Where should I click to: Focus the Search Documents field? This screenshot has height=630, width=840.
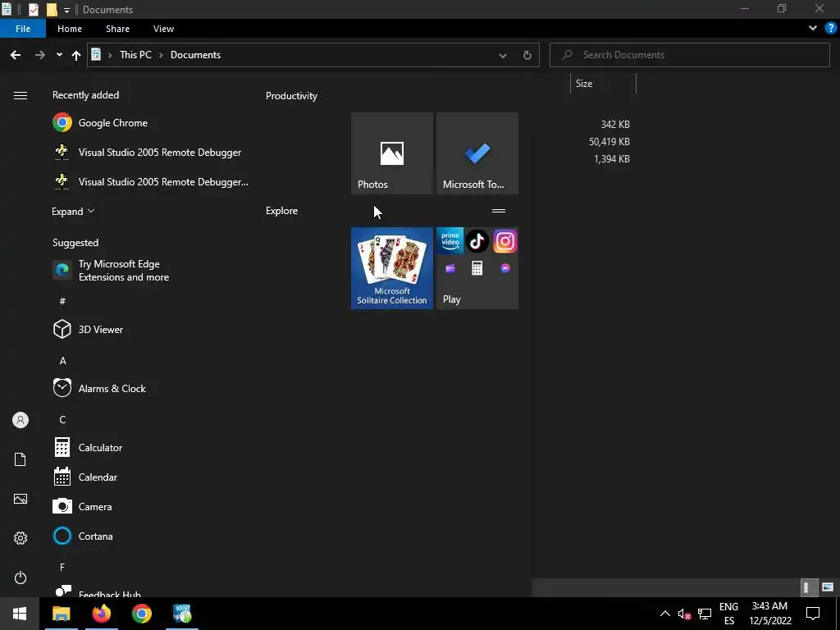[x=689, y=55]
